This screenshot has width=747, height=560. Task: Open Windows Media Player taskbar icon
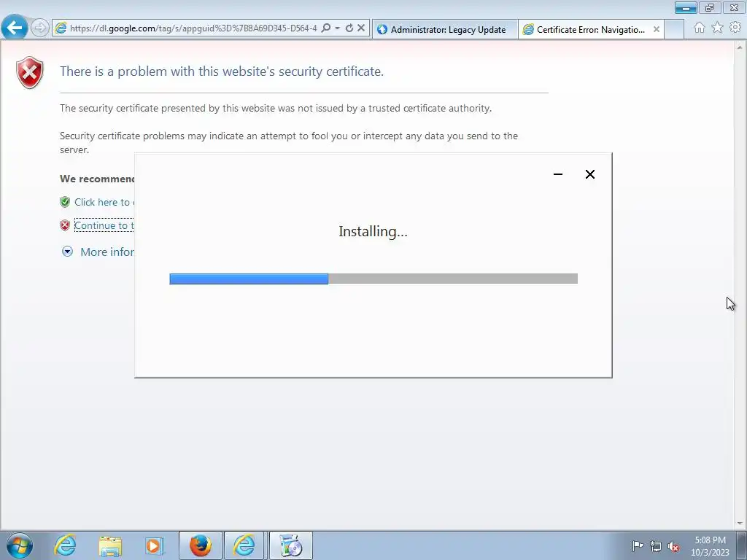pos(155,545)
